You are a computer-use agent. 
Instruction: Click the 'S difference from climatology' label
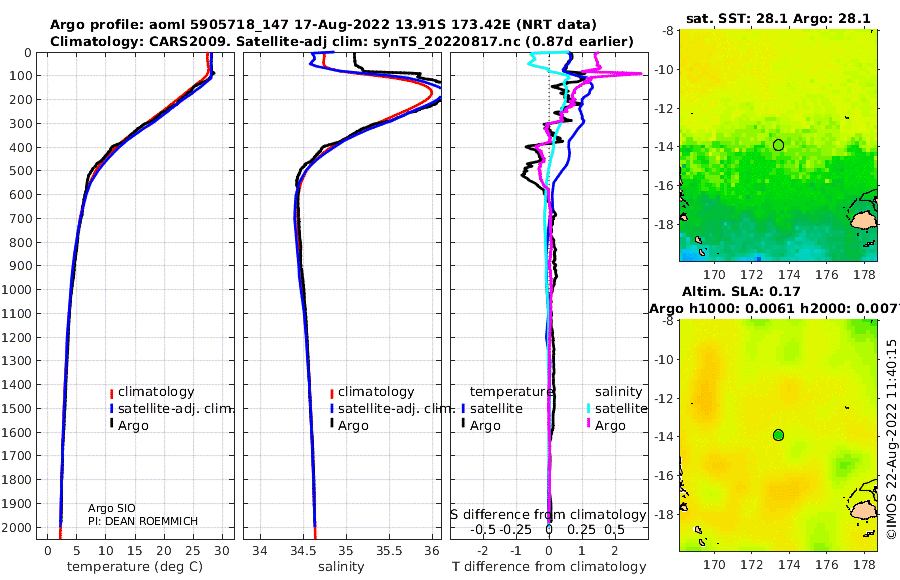pos(548,515)
